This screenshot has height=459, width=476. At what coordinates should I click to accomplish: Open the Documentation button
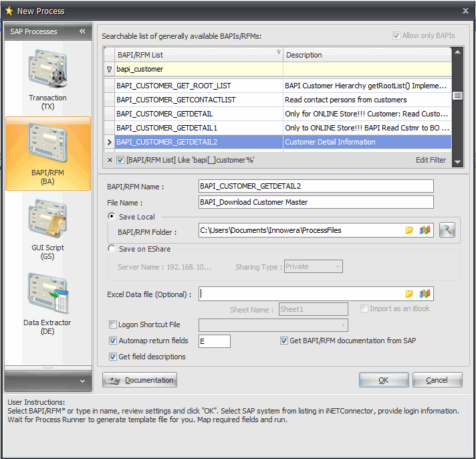tap(140, 380)
